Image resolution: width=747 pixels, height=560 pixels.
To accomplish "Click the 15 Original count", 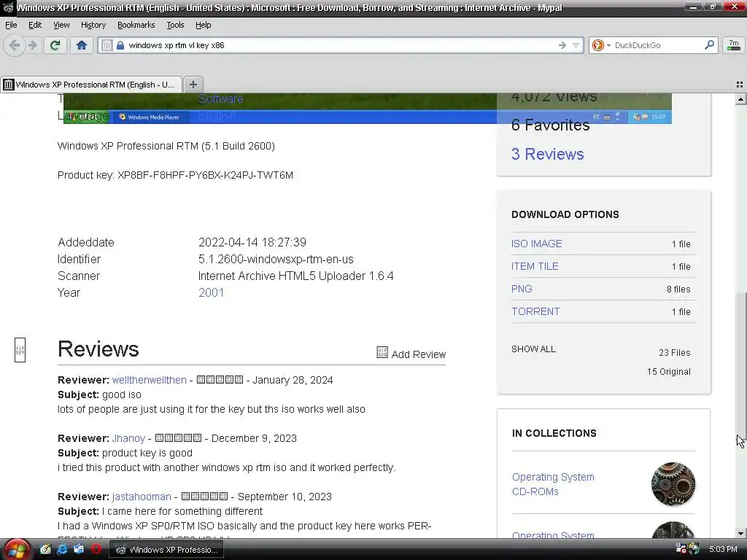I will (x=668, y=372).
